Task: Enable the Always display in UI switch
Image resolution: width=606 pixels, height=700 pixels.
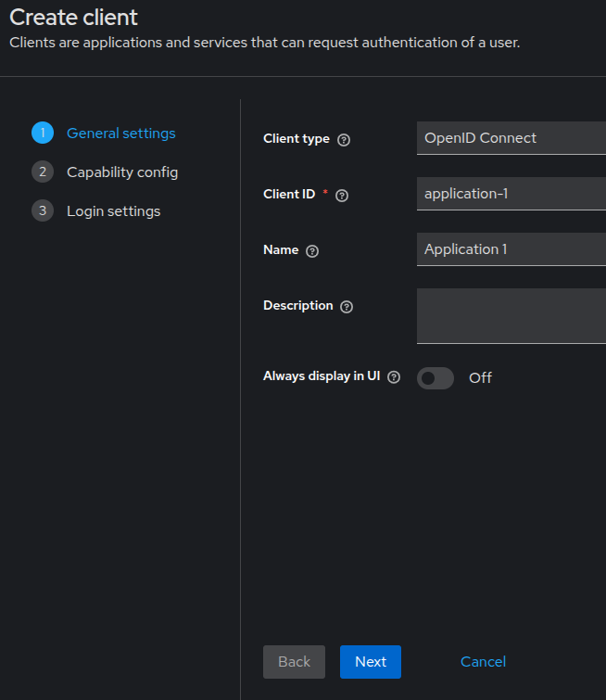Action: pyautogui.click(x=436, y=378)
